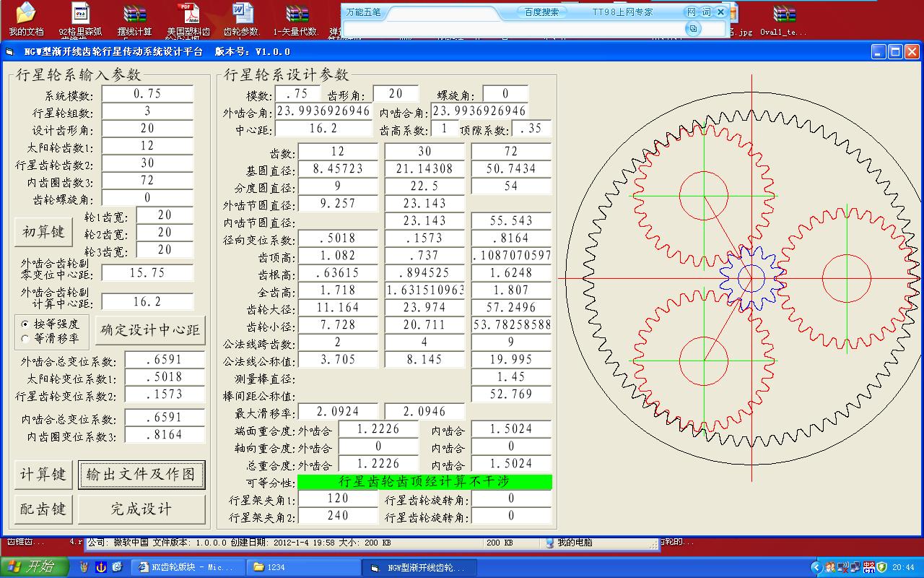924x578 pixels.
Task: Expand hidden system tray icons arrow
Action: click(816, 567)
